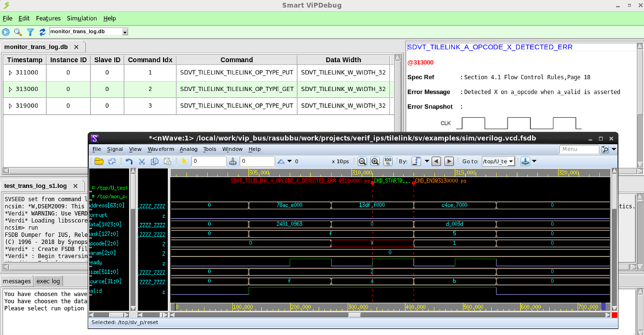
Task: Expand the 319000 timestamp row
Action: coord(10,106)
